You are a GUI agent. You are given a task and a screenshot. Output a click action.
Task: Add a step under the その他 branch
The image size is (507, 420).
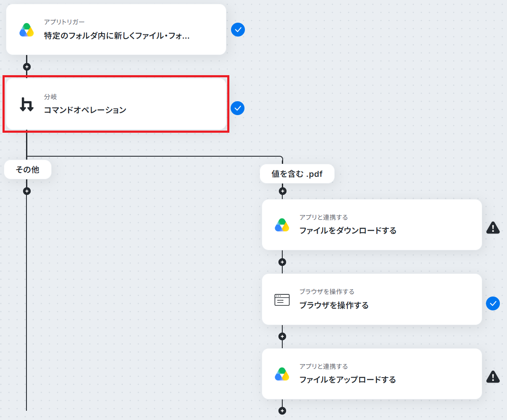(x=27, y=191)
